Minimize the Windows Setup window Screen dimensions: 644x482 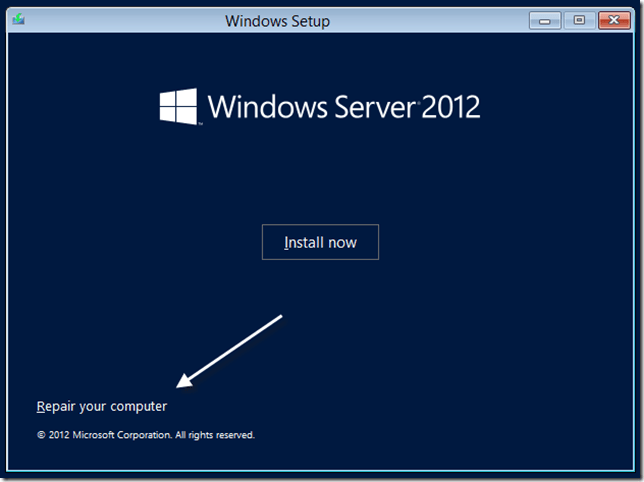pos(545,20)
